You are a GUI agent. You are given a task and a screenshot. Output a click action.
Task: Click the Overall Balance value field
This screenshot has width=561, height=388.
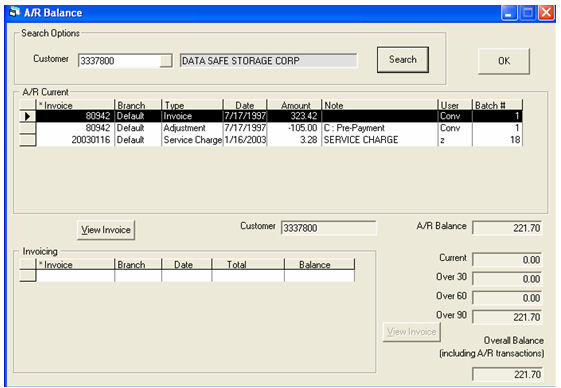[x=507, y=374]
